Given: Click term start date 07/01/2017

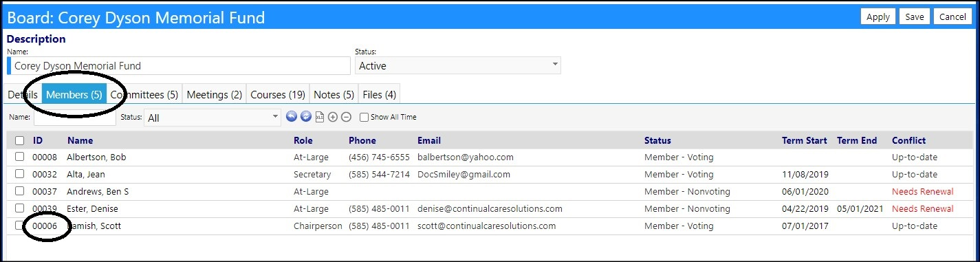Looking at the screenshot, I should tap(805, 226).
